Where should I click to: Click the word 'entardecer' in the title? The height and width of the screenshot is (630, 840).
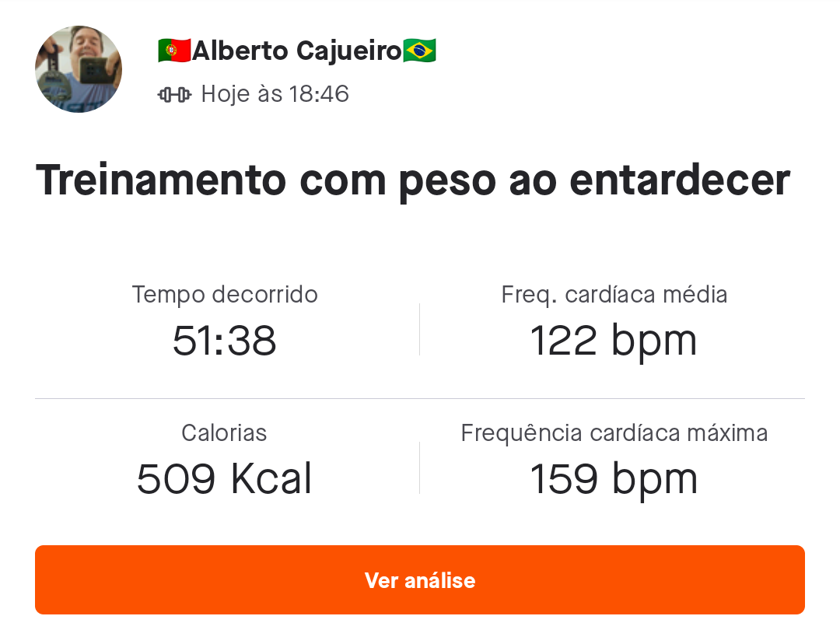(680, 181)
